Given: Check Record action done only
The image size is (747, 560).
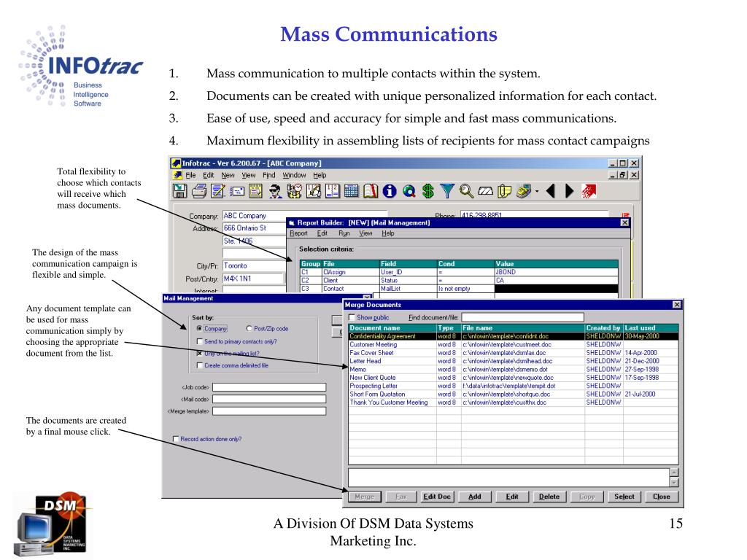Looking at the screenshot, I should (176, 439).
